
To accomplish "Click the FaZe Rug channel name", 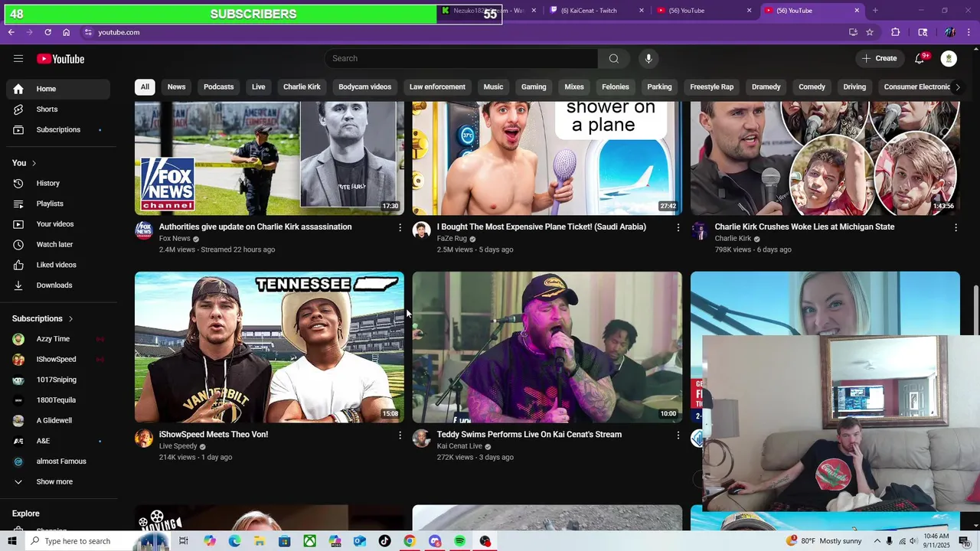I will coord(452,239).
